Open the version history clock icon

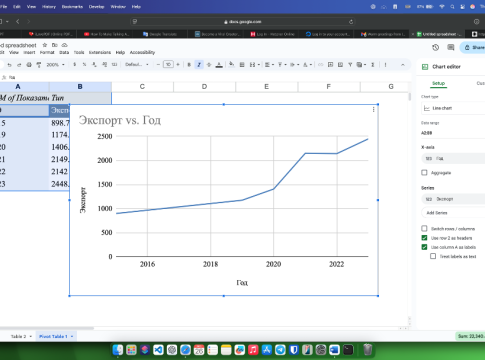tap(435, 47)
